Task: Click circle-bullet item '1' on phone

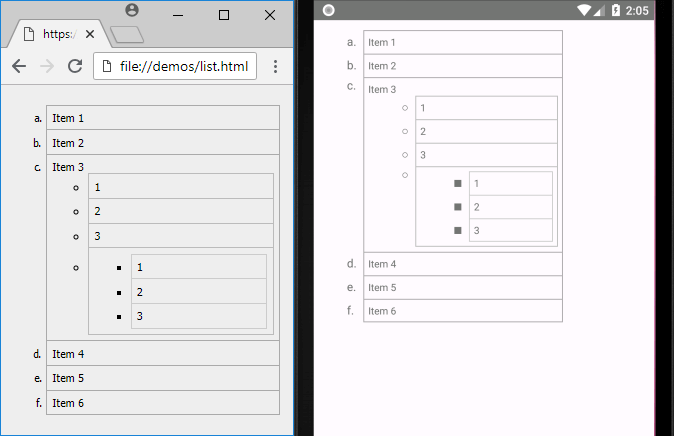Action: (487, 108)
